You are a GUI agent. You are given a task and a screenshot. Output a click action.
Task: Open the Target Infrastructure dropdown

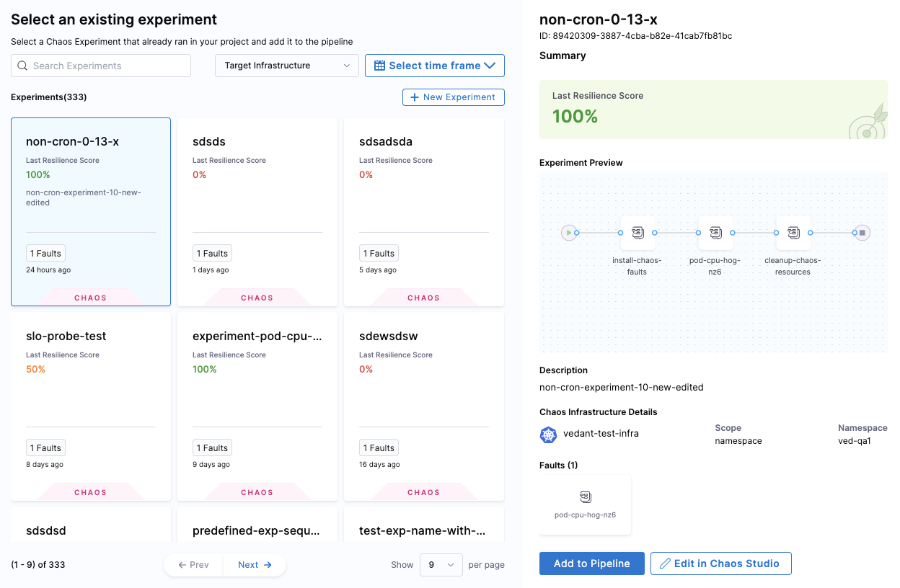coord(286,66)
